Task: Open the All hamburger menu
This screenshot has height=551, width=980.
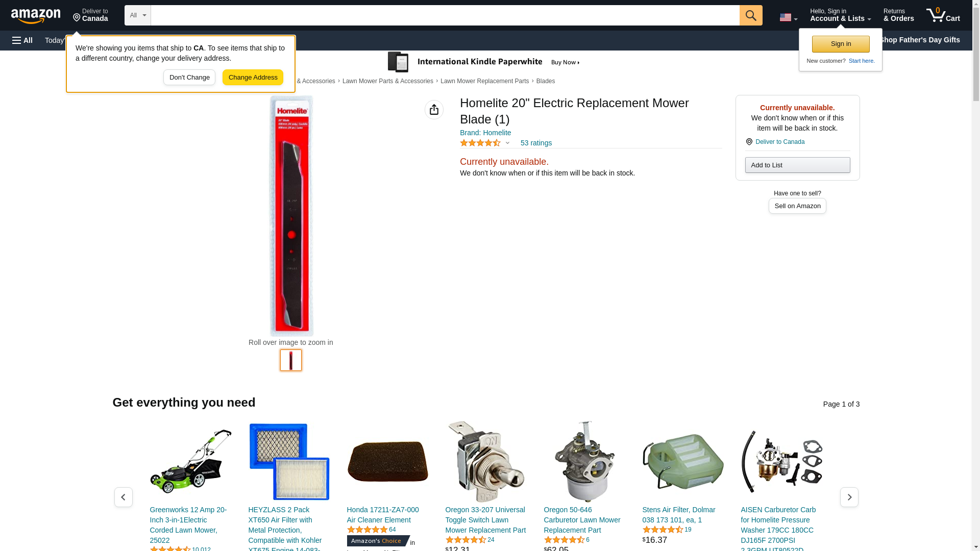Action: (x=22, y=40)
